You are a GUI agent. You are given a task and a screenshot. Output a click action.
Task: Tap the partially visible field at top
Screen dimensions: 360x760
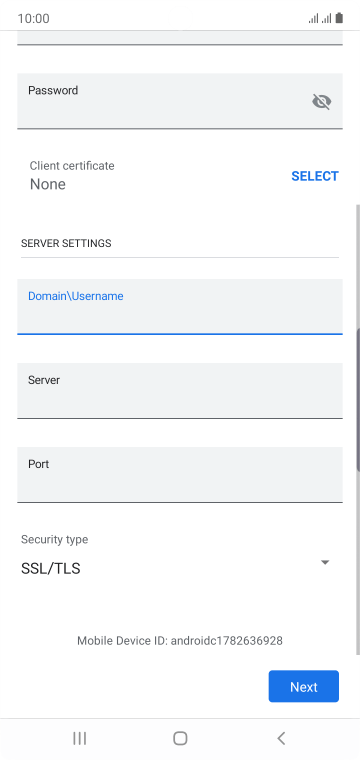pyautogui.click(x=180, y=38)
